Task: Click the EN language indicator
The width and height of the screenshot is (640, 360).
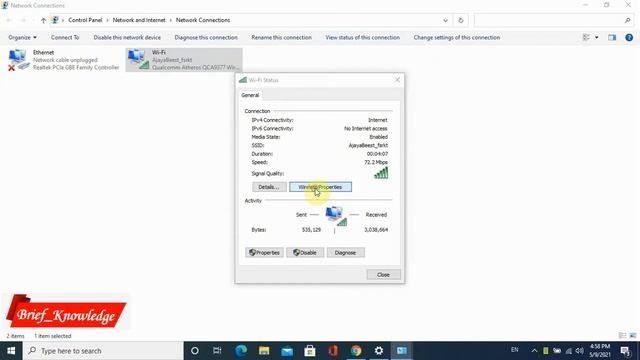Action: coord(515,350)
